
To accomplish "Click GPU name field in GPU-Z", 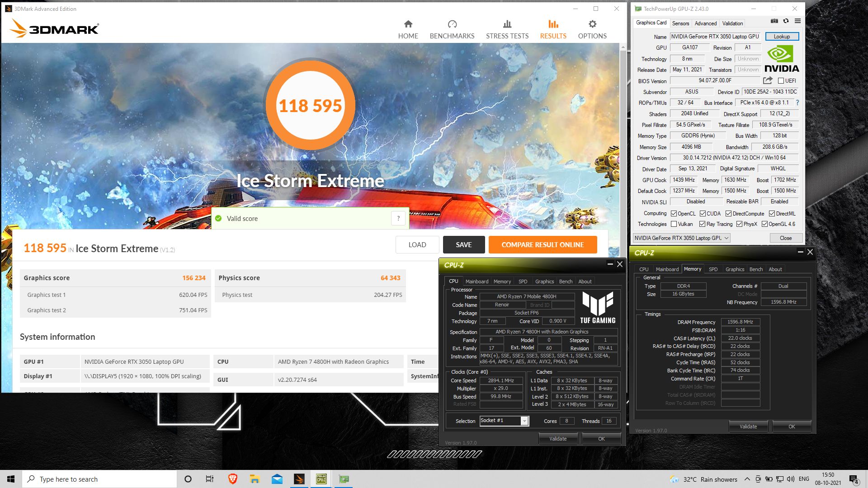I will click(716, 37).
